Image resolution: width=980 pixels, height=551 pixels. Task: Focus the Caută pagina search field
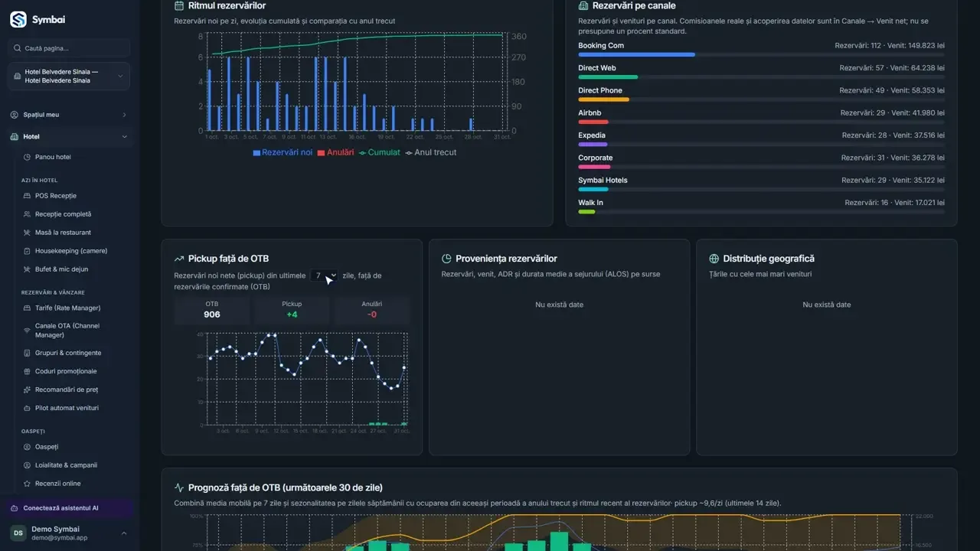[x=69, y=48]
